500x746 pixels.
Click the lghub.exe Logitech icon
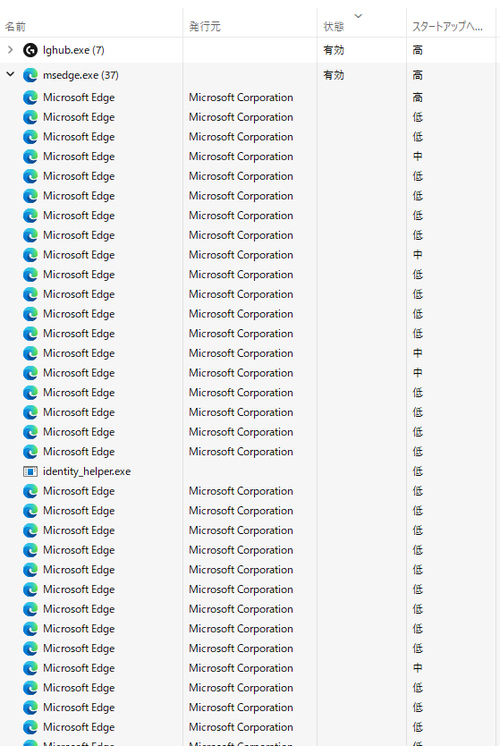click(30, 50)
